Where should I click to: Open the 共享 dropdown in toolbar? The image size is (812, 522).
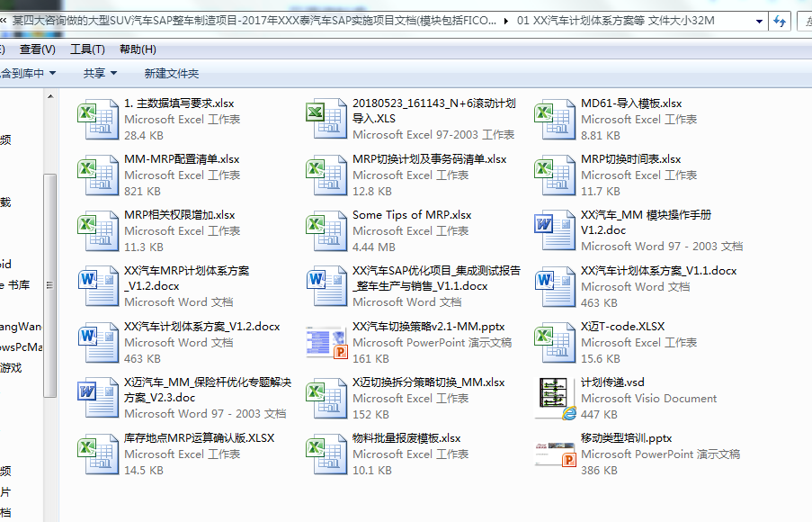pos(100,73)
